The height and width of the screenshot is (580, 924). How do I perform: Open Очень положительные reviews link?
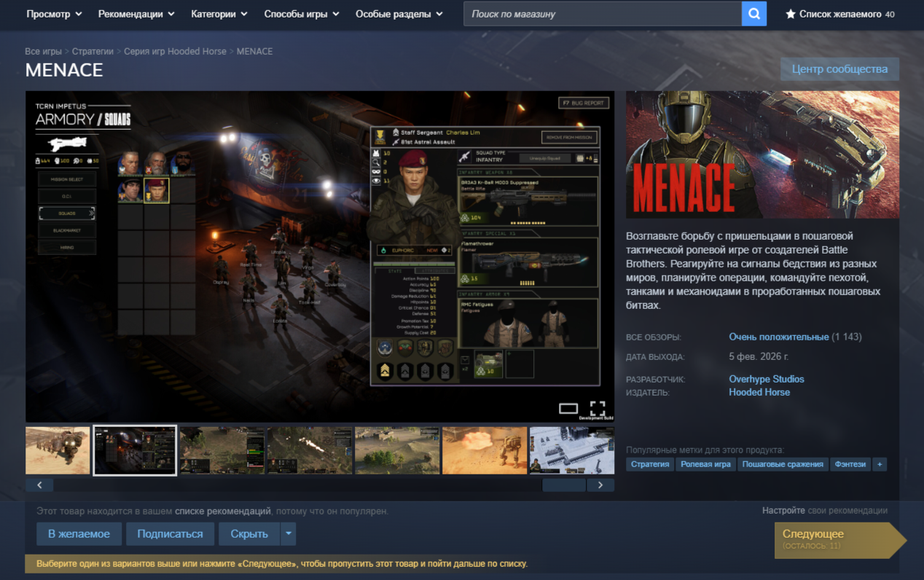(779, 337)
